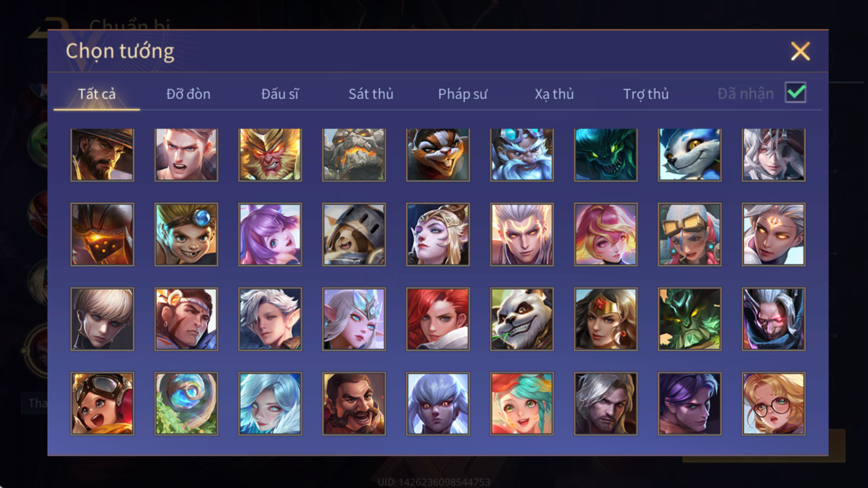Image resolution: width=868 pixels, height=488 pixels.
Task: Pick the rock lava golem hero
Action: pos(354,155)
